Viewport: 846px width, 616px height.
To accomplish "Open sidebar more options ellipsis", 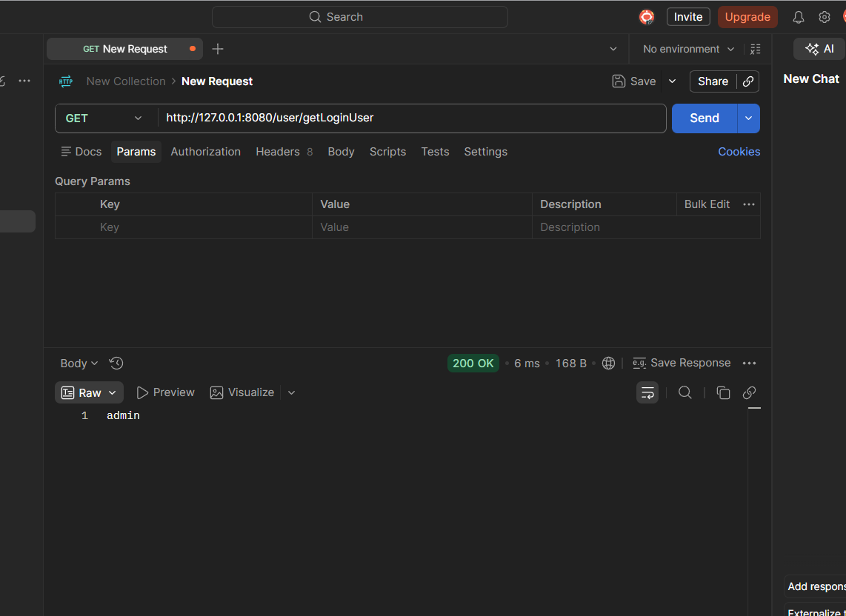I will 24,81.
